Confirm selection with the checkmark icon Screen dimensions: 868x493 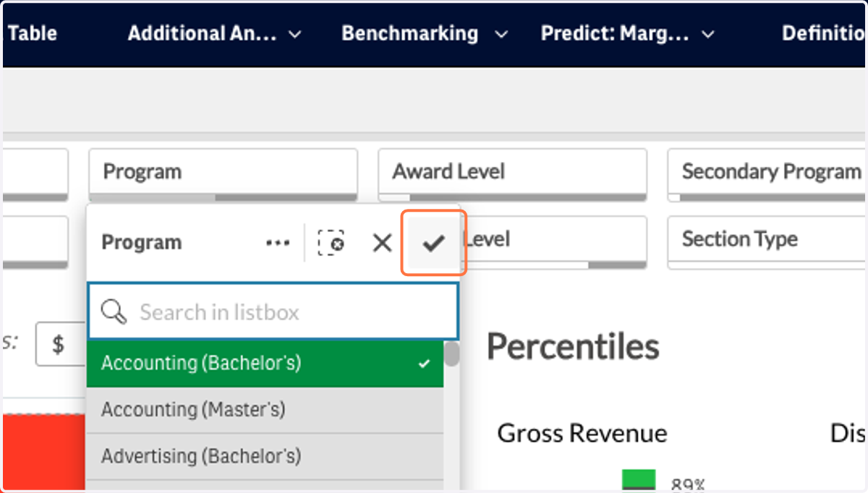tap(433, 243)
